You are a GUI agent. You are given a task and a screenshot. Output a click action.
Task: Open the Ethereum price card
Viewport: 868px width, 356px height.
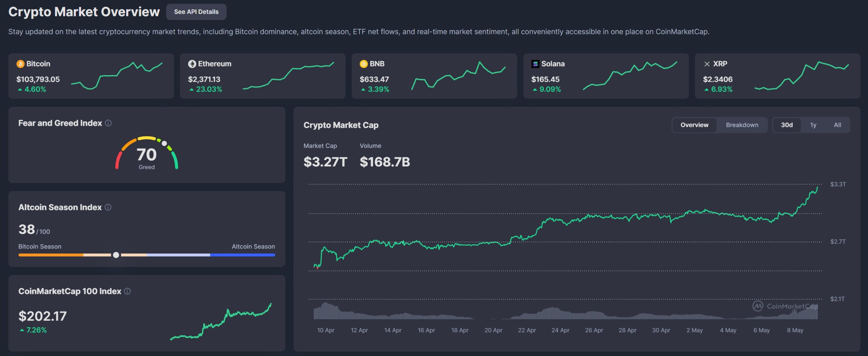tap(263, 76)
